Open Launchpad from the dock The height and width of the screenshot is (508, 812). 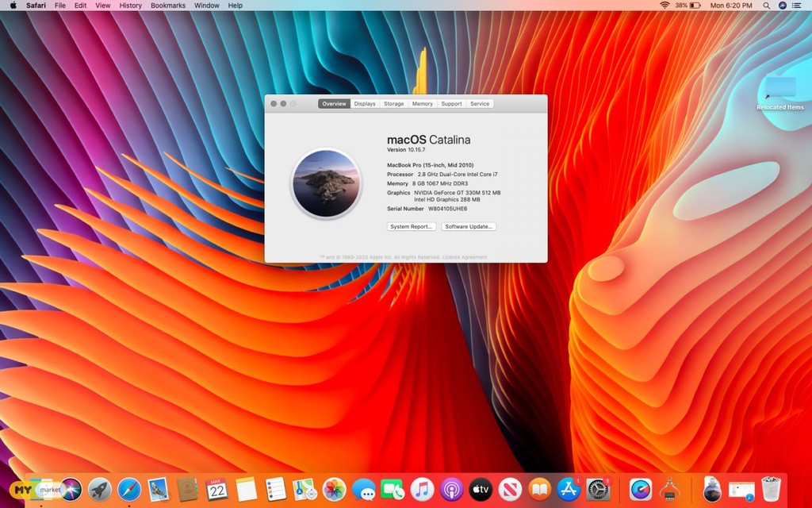tap(100, 489)
